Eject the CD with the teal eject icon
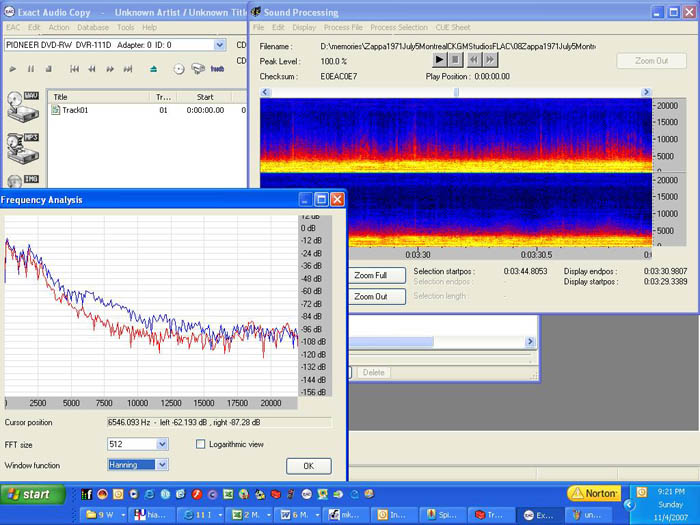Image resolution: width=700 pixels, height=525 pixels. point(154,69)
